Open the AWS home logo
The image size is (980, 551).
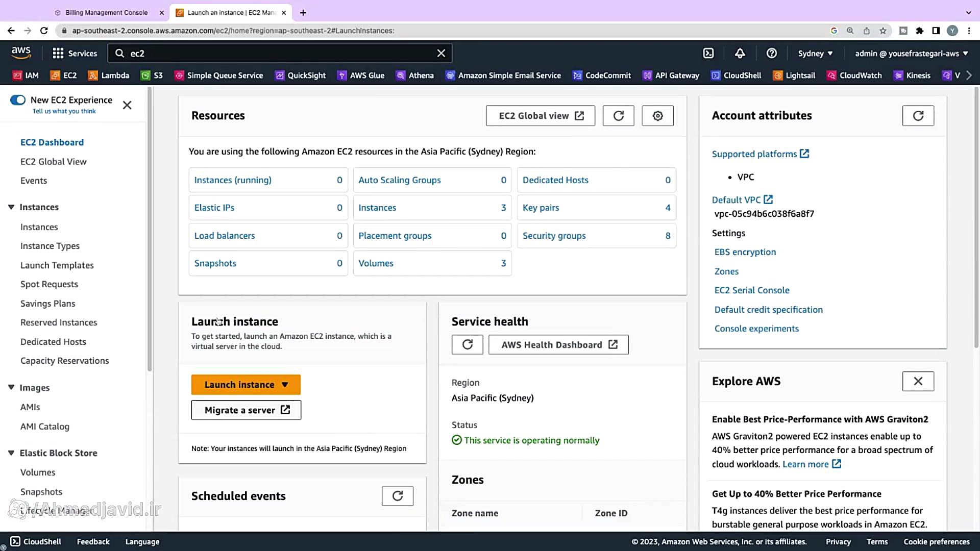coord(21,53)
